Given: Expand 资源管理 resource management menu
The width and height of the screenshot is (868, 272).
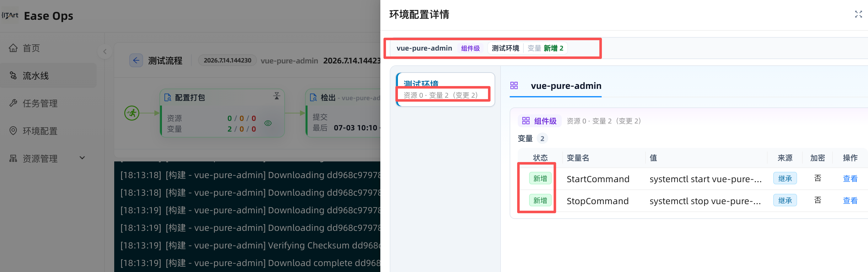Looking at the screenshot, I should [x=48, y=158].
